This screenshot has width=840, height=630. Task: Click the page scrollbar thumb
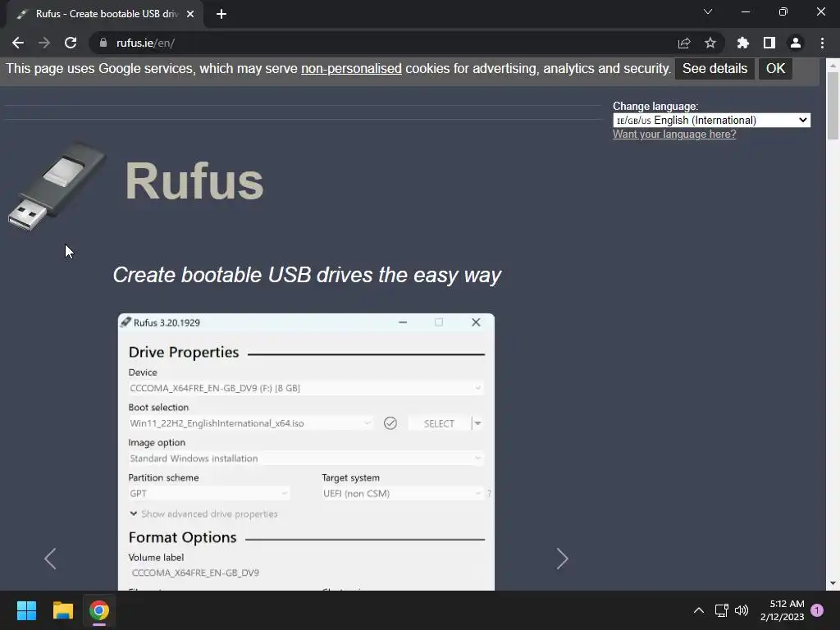click(x=833, y=106)
